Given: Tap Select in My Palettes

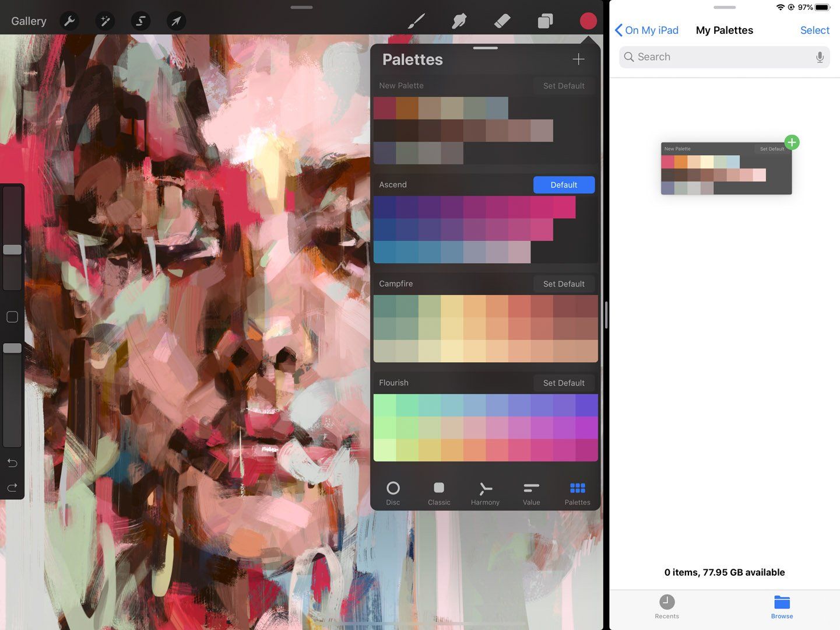Looking at the screenshot, I should pos(814,30).
